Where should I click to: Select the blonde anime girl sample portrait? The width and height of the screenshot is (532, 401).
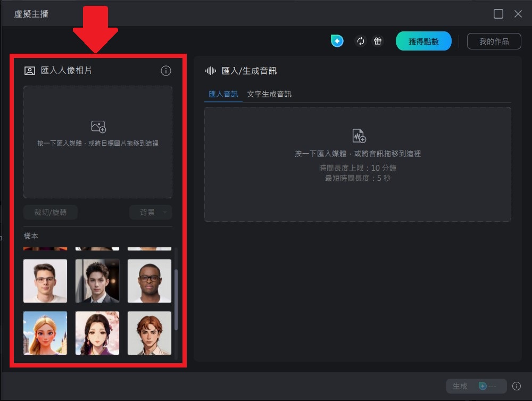click(45, 332)
